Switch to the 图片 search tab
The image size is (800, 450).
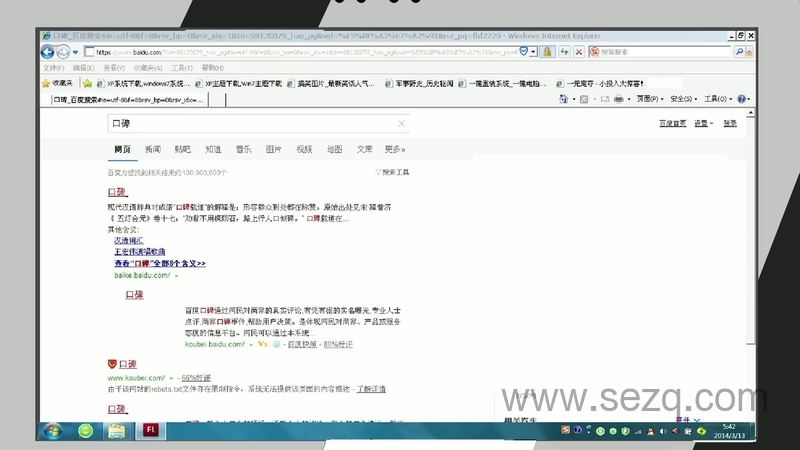click(x=273, y=149)
